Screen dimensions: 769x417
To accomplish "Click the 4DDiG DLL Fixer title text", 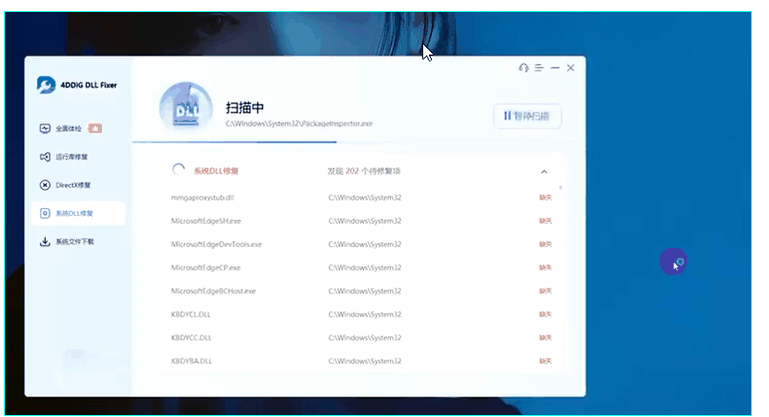I will (x=89, y=85).
